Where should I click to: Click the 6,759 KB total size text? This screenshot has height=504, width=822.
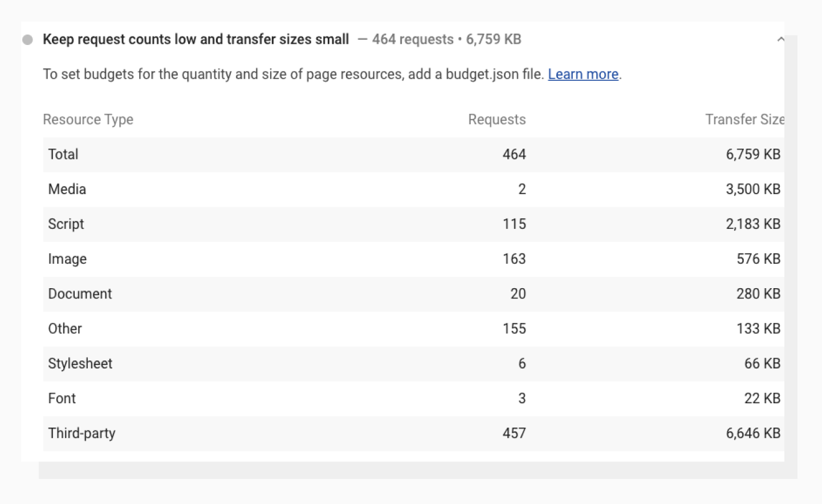coord(494,39)
